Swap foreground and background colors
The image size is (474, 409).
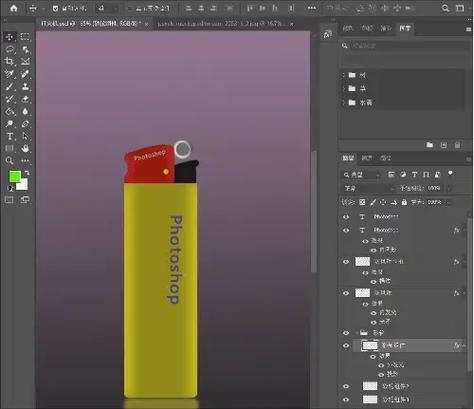(27, 173)
